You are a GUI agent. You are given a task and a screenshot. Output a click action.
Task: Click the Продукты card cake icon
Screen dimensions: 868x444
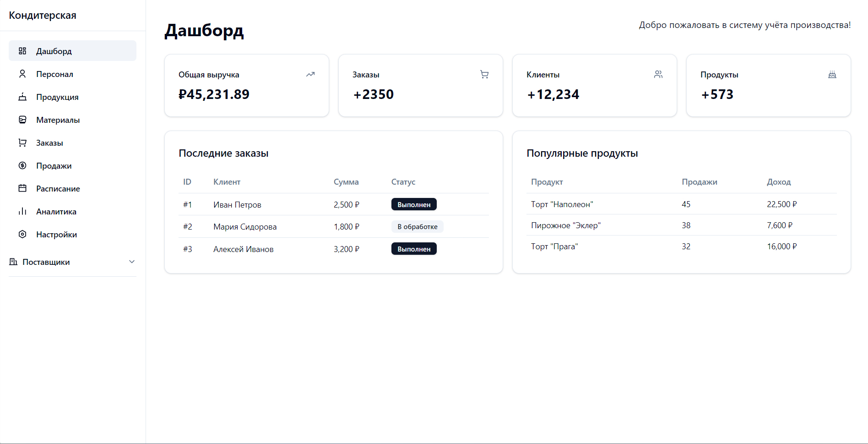point(832,74)
